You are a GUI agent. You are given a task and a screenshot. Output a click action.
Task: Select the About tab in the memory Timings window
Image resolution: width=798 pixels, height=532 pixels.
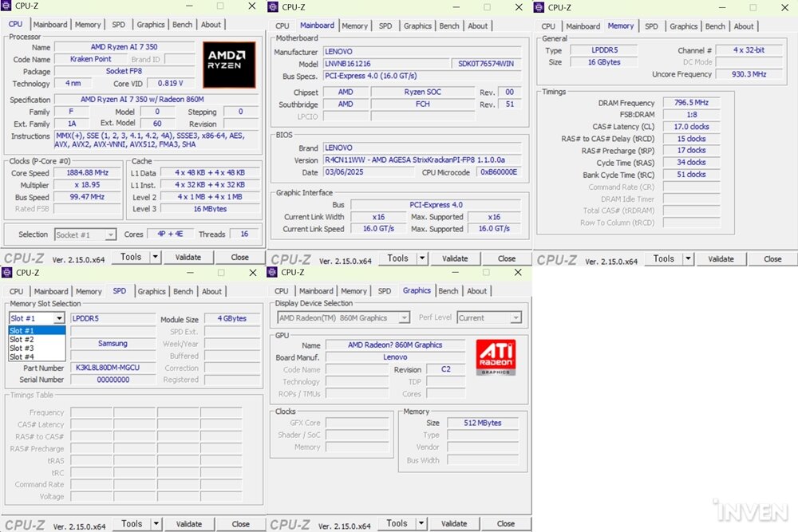click(744, 26)
